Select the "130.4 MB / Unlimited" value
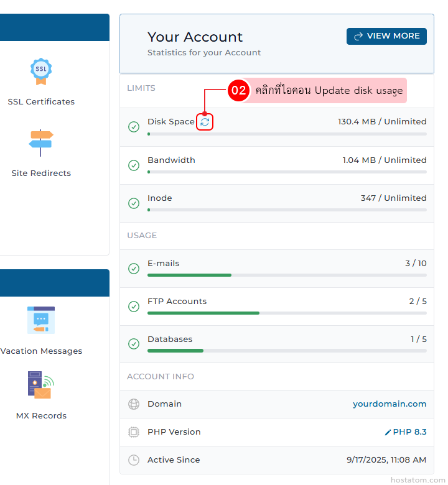 pos(382,121)
